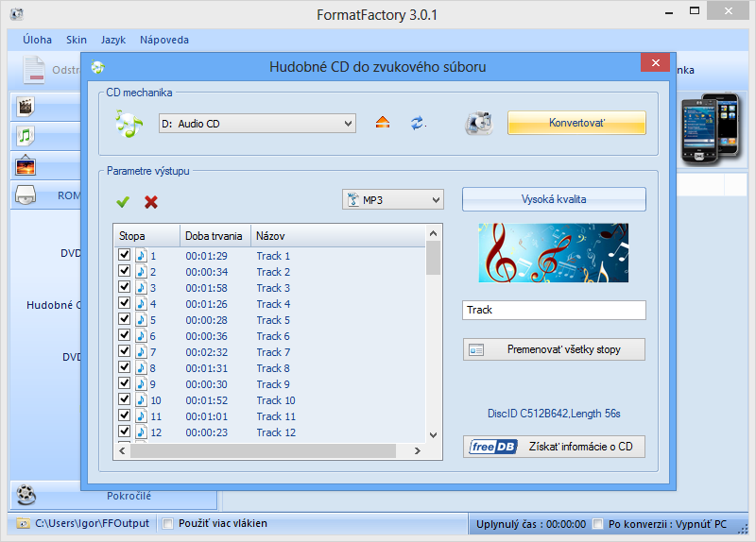Click music note icon of track 12
Image resolution: width=756 pixels, height=542 pixels.
click(141, 432)
